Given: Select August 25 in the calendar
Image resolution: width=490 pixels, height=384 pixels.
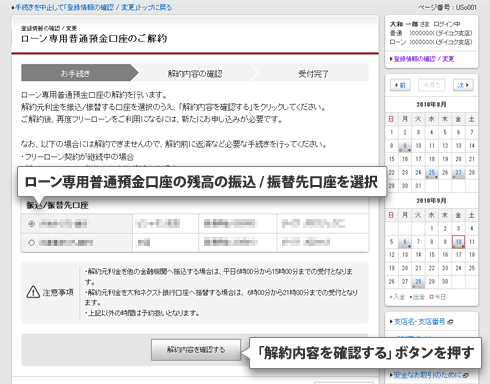Looking at the screenshot, I should click(x=432, y=172).
